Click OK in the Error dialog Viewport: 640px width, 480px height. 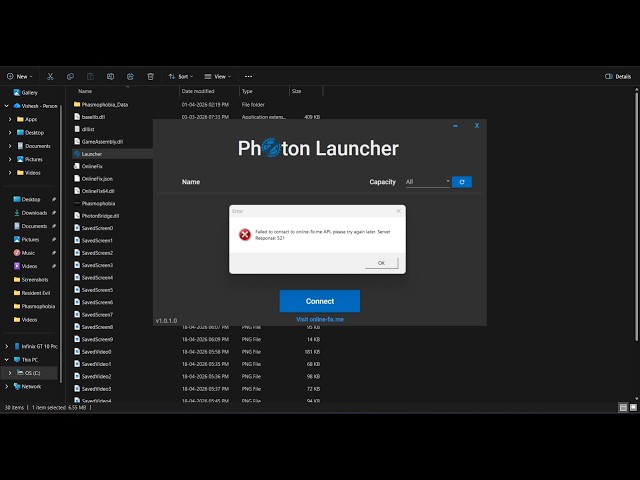pyautogui.click(x=381, y=263)
